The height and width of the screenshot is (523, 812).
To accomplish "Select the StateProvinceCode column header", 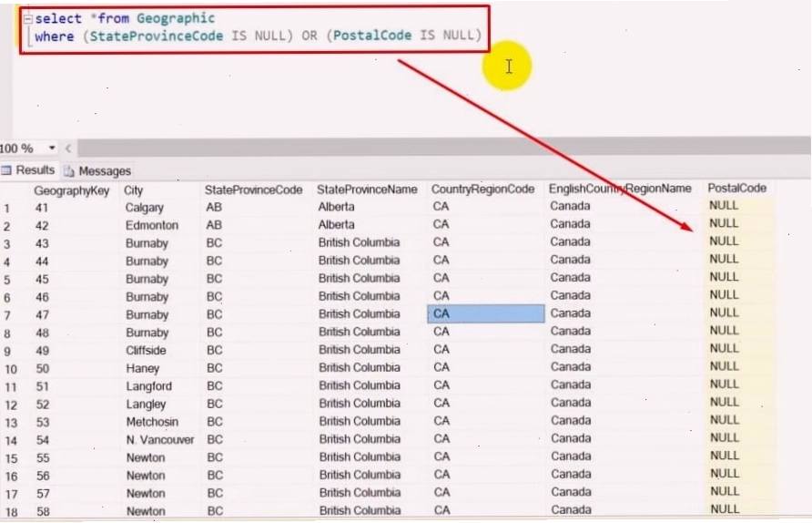I will point(253,190).
